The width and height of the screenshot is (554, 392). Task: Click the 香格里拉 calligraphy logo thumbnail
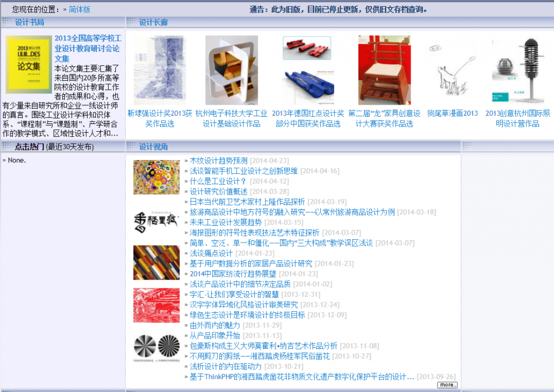point(157,222)
